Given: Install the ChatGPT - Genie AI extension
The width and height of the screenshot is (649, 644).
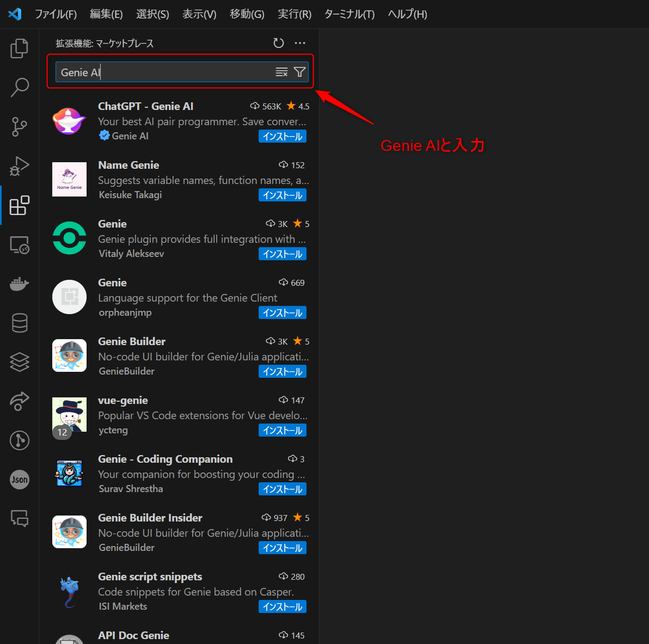Looking at the screenshot, I should tap(283, 136).
